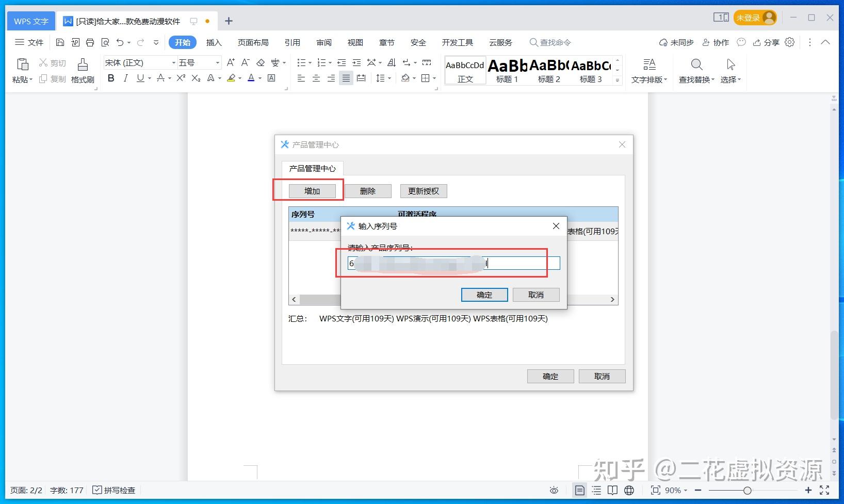This screenshot has width=844, height=504.
Task: Open the 文件 menu
Action: pyautogui.click(x=29, y=42)
